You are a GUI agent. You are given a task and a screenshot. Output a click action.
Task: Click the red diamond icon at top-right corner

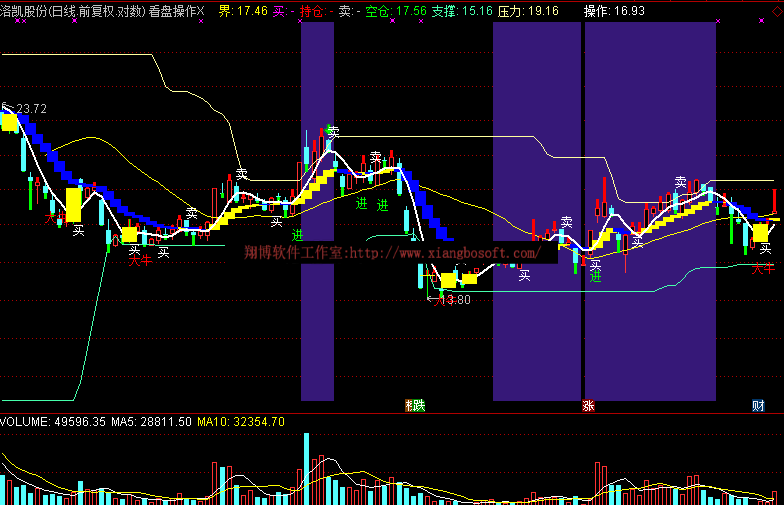point(778,12)
